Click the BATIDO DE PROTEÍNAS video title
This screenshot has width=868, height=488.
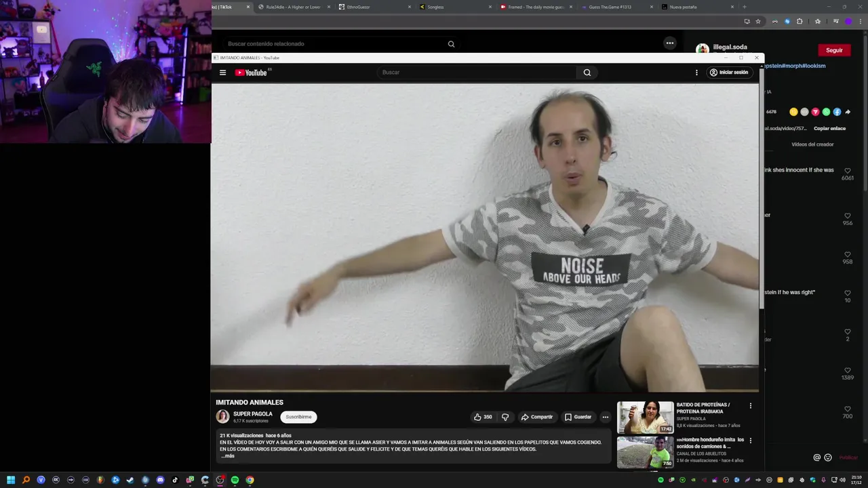(x=703, y=408)
